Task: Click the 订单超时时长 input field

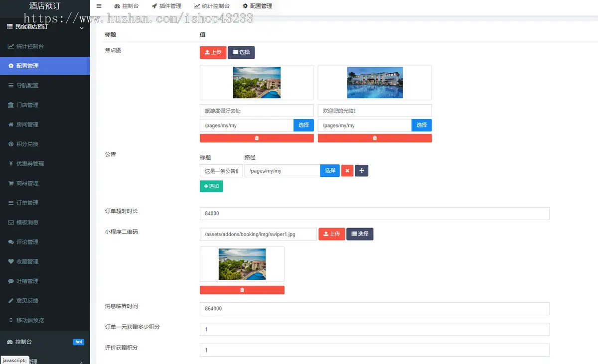Action: (x=374, y=214)
